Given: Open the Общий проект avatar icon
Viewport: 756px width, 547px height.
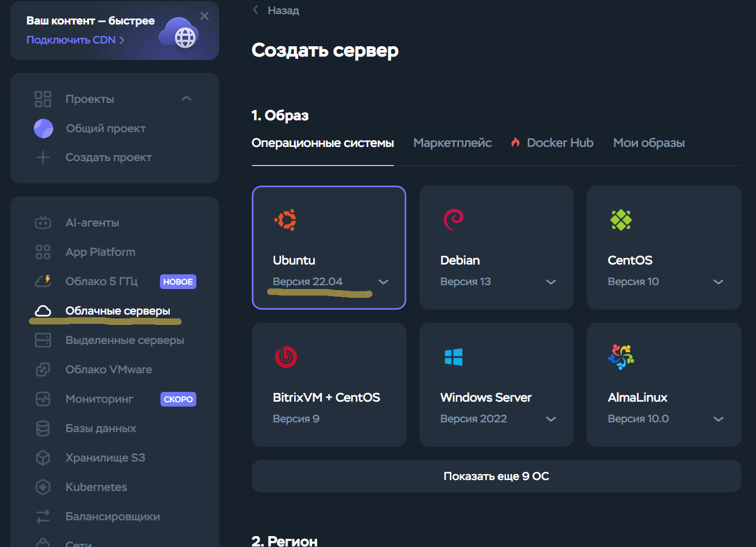Looking at the screenshot, I should click(44, 128).
